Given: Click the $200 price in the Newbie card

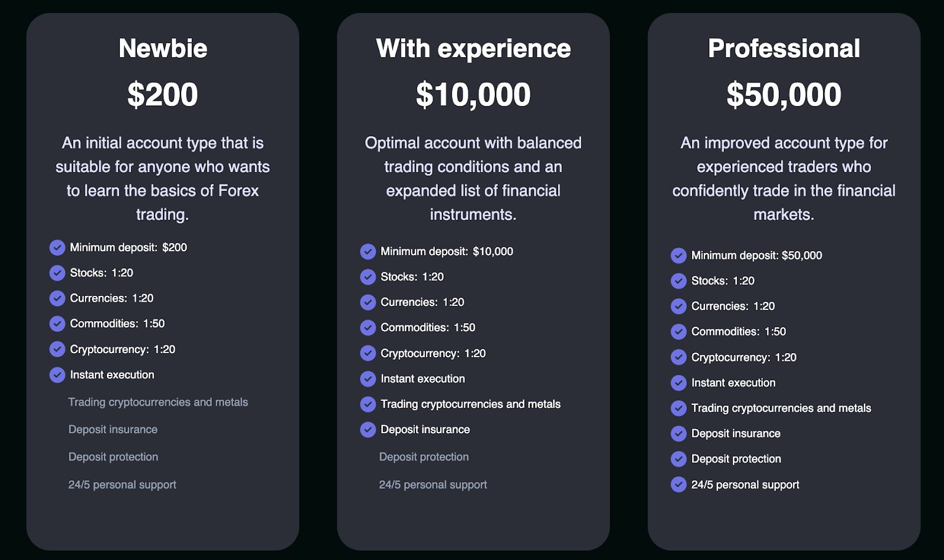Looking at the screenshot, I should [x=163, y=94].
